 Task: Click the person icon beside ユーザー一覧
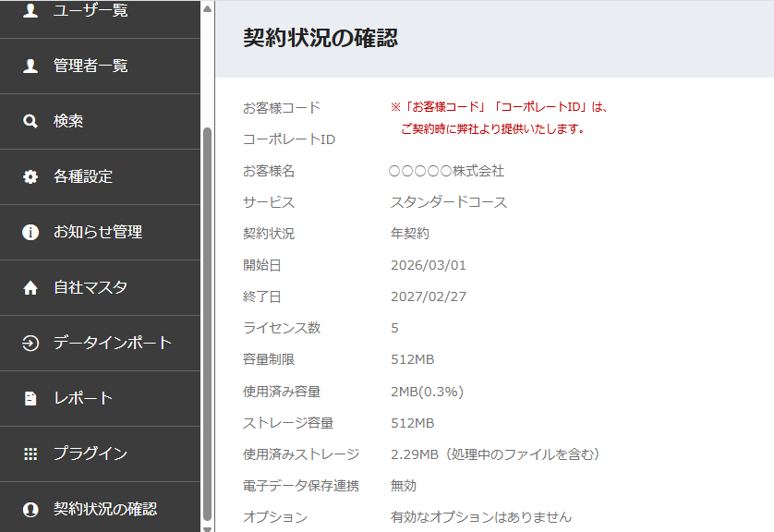pyautogui.click(x=30, y=10)
